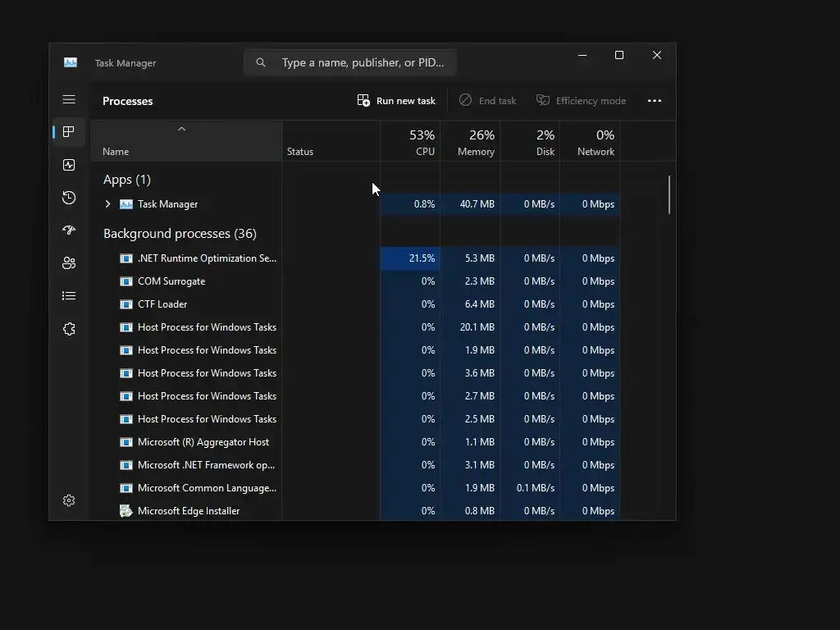The height and width of the screenshot is (630, 840).
Task: Open Task Manager settings gear
Action: [x=69, y=500]
